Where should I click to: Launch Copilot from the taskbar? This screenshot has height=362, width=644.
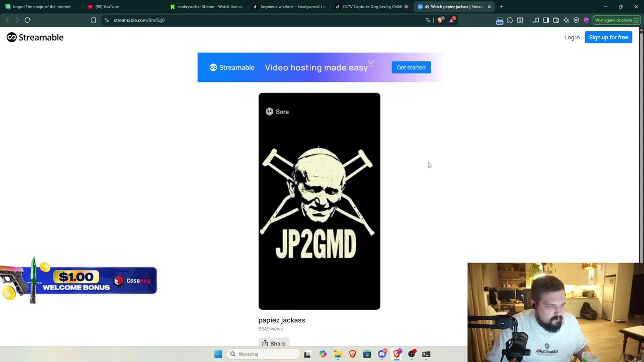click(x=323, y=354)
